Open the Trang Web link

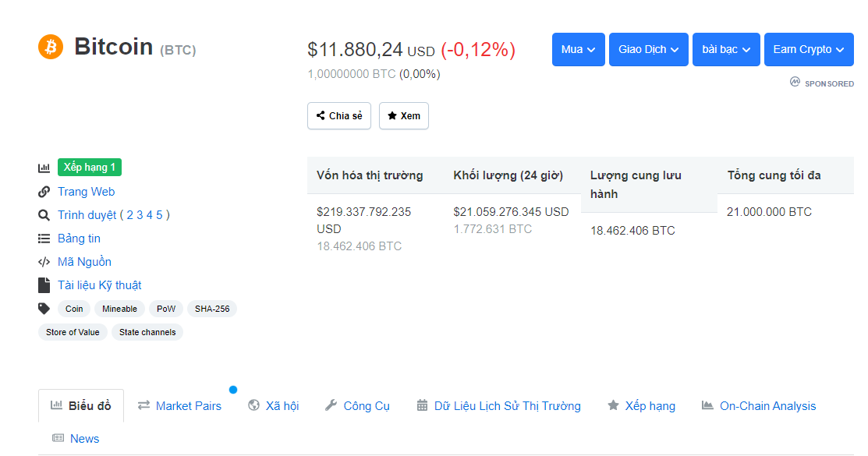pyautogui.click(x=87, y=192)
